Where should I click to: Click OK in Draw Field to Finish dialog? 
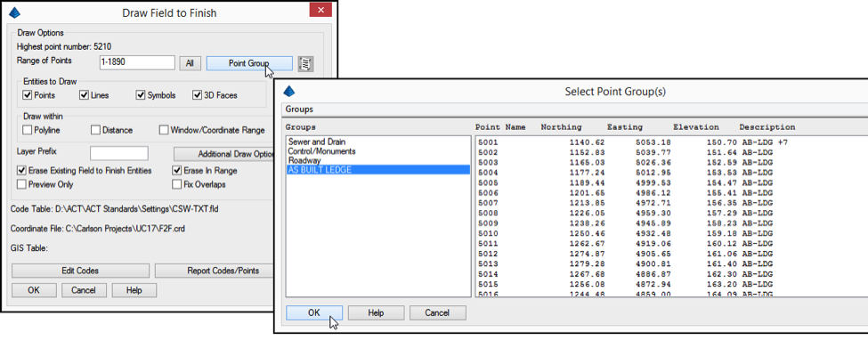click(x=34, y=290)
